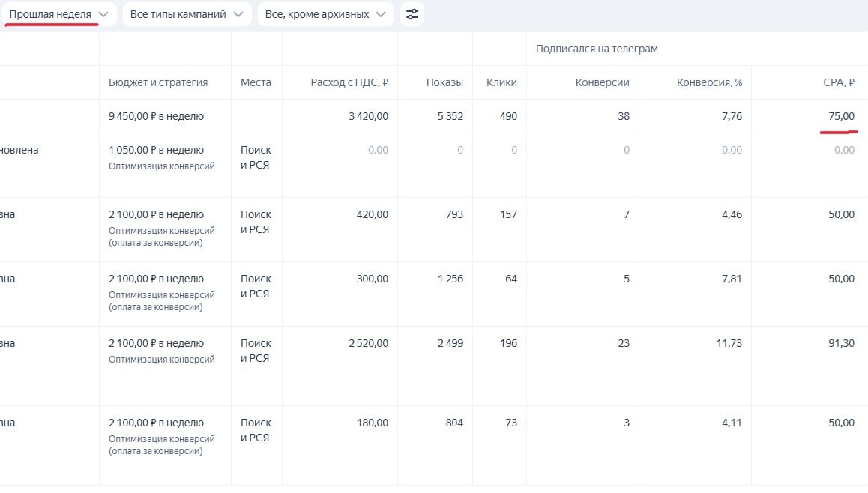Sort by 'Расход с НДС, ₽' column header

349,82
